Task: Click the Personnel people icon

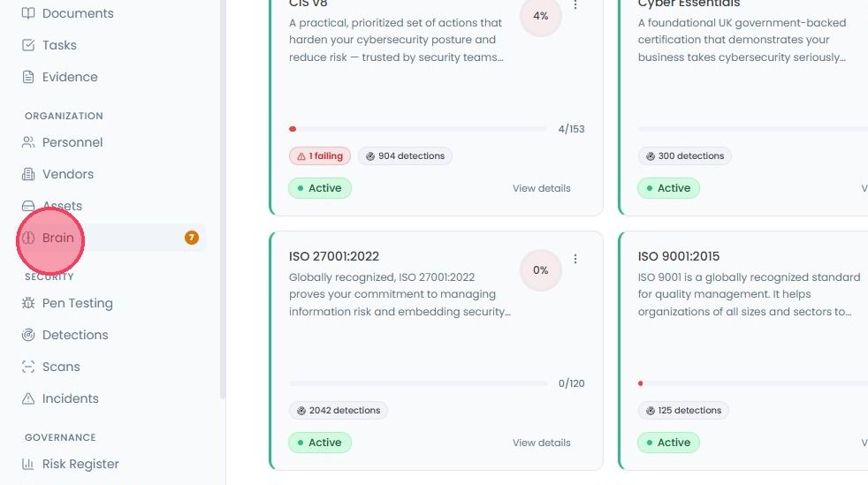Action: coord(28,142)
